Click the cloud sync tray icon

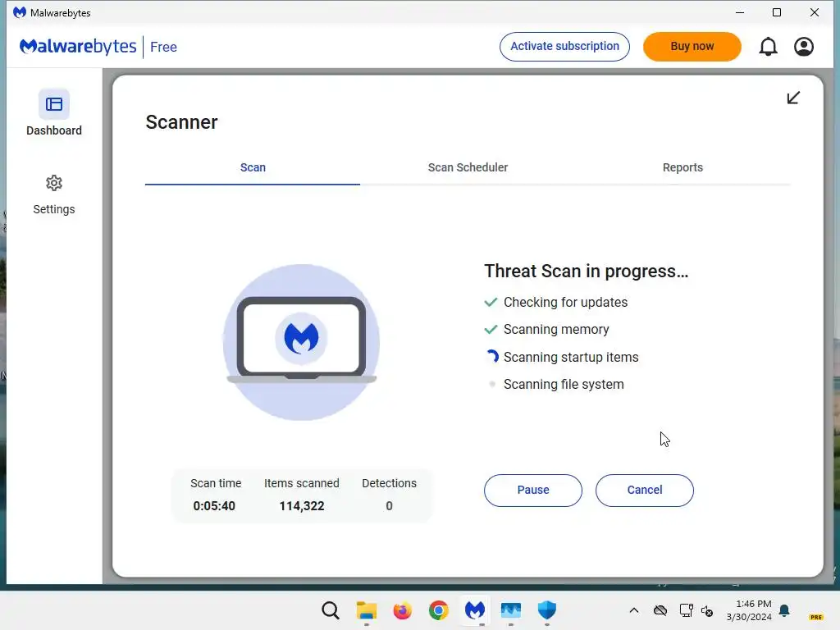660,610
